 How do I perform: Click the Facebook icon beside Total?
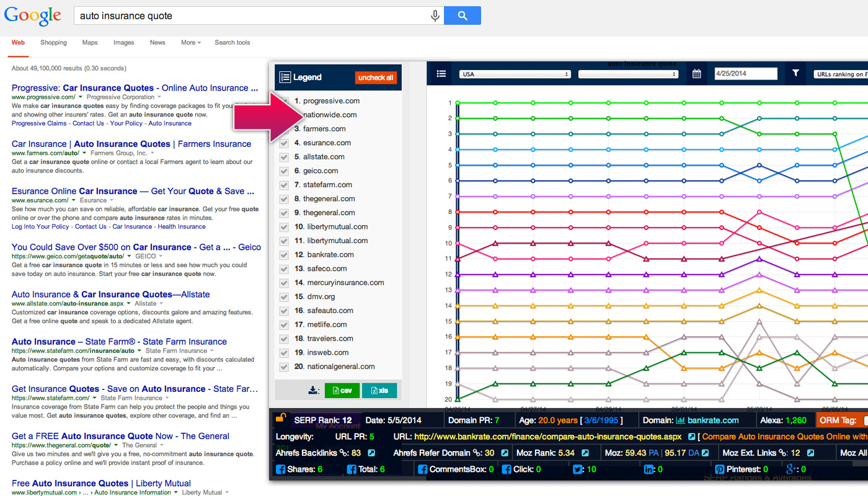pyautogui.click(x=352, y=469)
